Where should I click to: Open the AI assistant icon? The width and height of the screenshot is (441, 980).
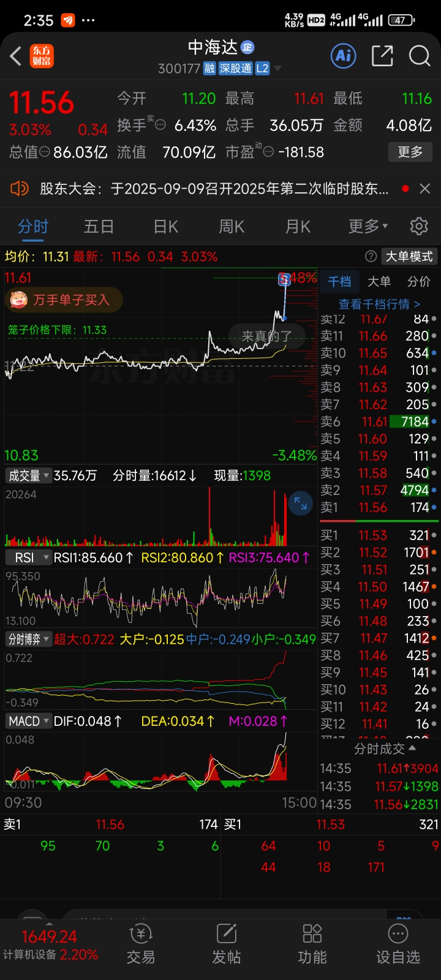[344, 56]
